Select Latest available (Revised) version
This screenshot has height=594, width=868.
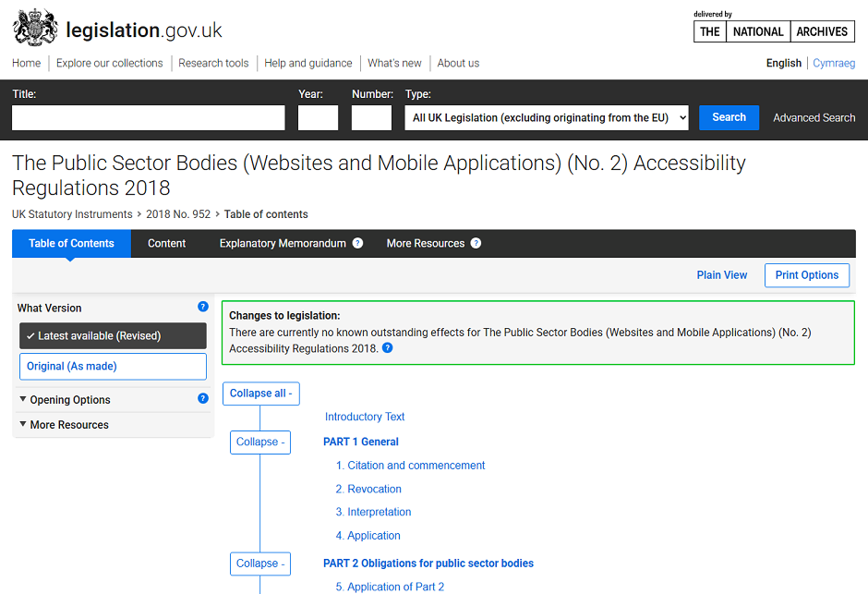point(113,336)
